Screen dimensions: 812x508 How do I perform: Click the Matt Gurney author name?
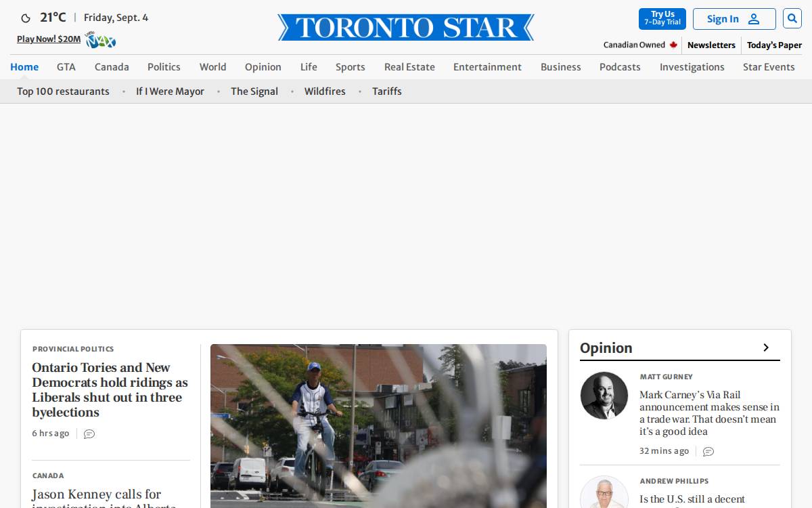(667, 377)
